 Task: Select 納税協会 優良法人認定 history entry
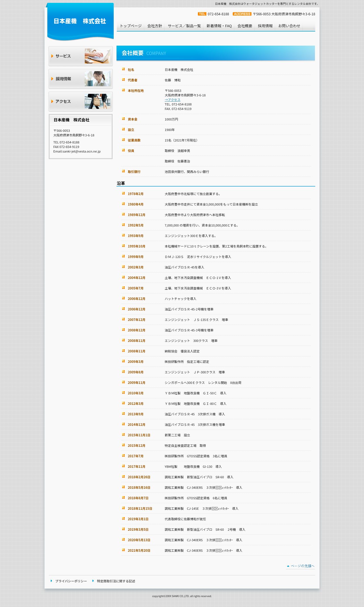click(182, 351)
